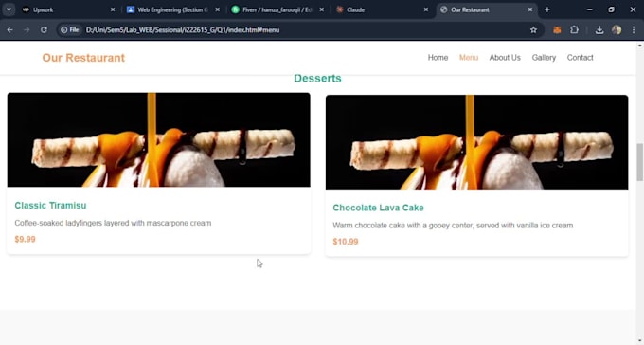
Task: Open the Contact nav link
Action: 580,58
